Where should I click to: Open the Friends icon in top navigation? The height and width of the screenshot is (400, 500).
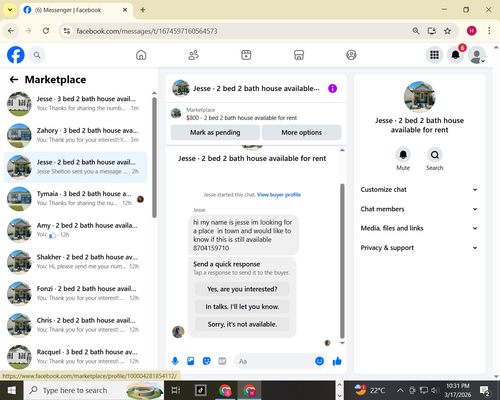[x=194, y=55]
